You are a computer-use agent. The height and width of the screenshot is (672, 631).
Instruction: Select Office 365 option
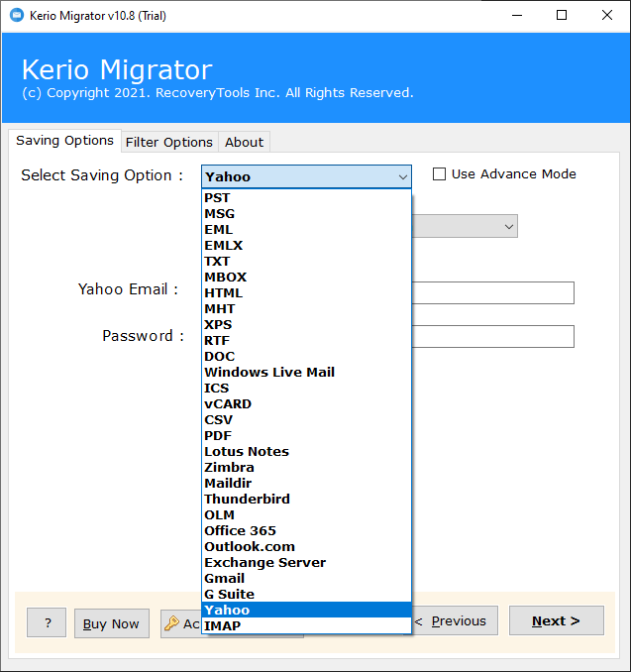306,531
